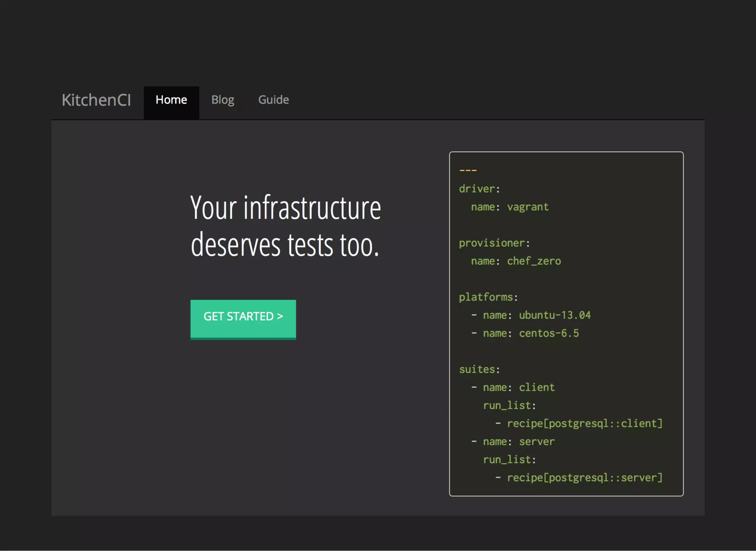Click the KitchenCI logo text
The image size is (756, 551).
[x=96, y=100]
